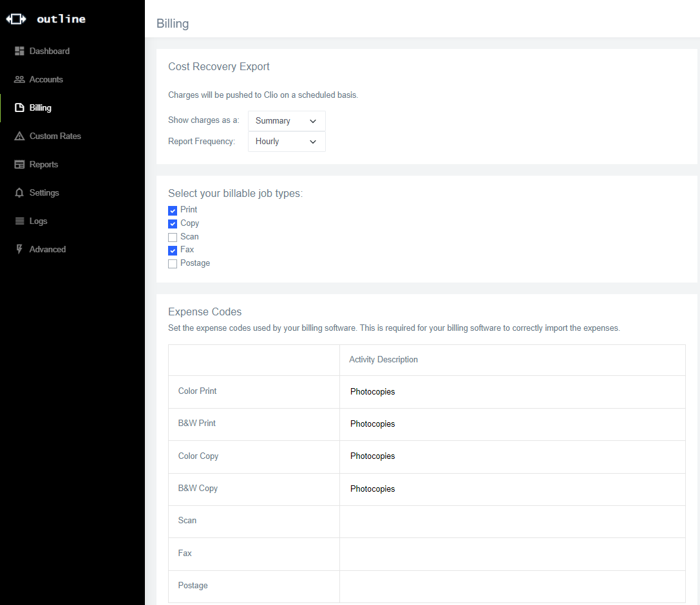
Task: Click the Outline logo icon
Action: (x=16, y=19)
